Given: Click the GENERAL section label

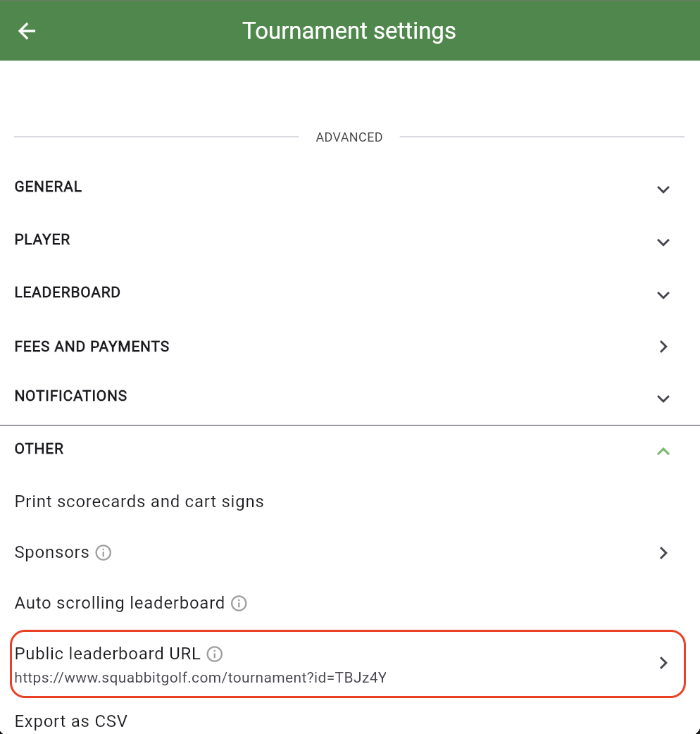Looking at the screenshot, I should [49, 187].
